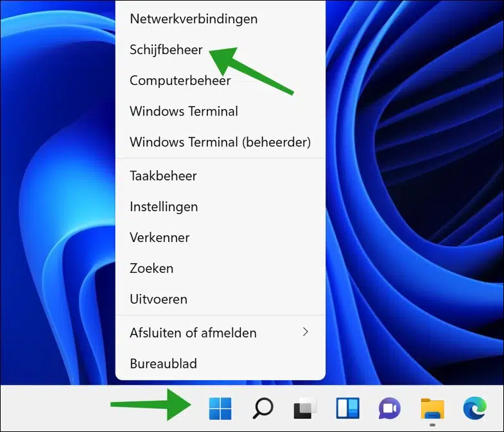Image resolution: width=504 pixels, height=432 pixels.
Task: Open the taskbar Search magnifier
Action: point(263,408)
